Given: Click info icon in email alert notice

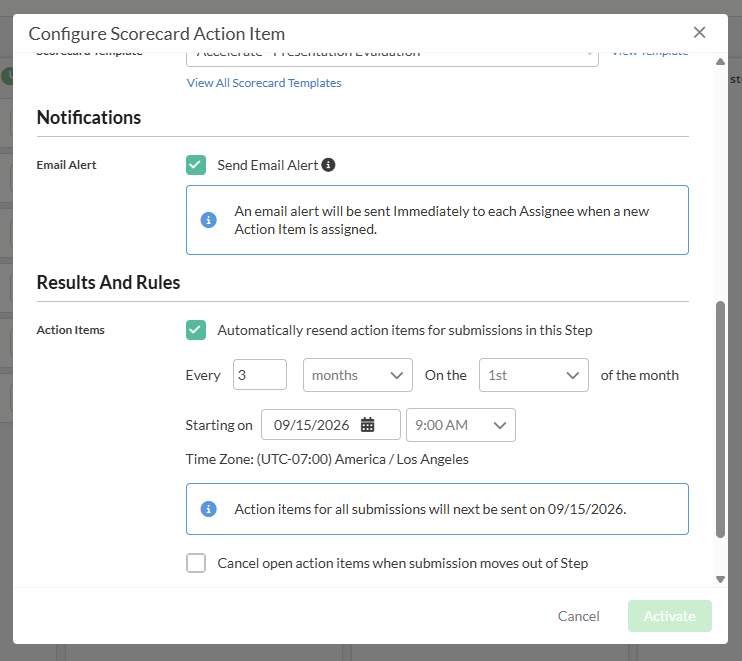Looking at the screenshot, I should [209, 220].
